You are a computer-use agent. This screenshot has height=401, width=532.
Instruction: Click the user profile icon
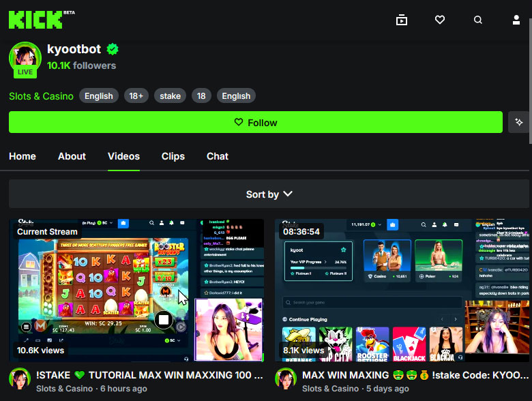point(516,20)
